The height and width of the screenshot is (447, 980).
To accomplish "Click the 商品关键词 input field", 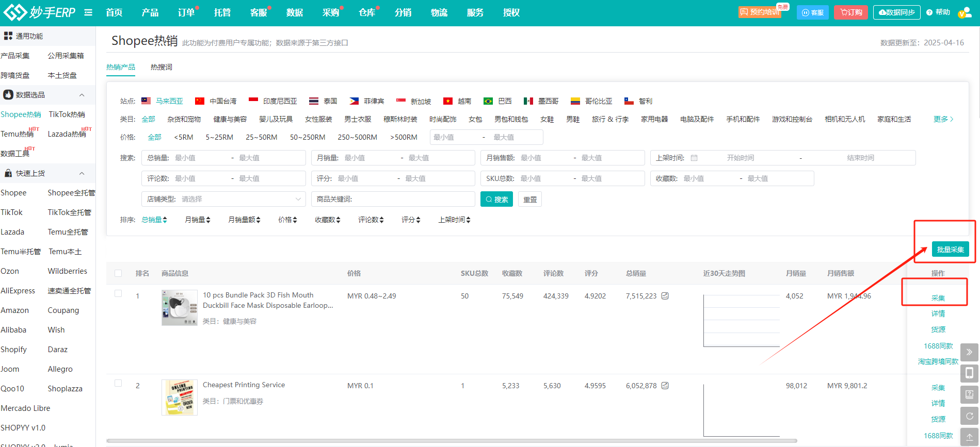I will (393, 199).
